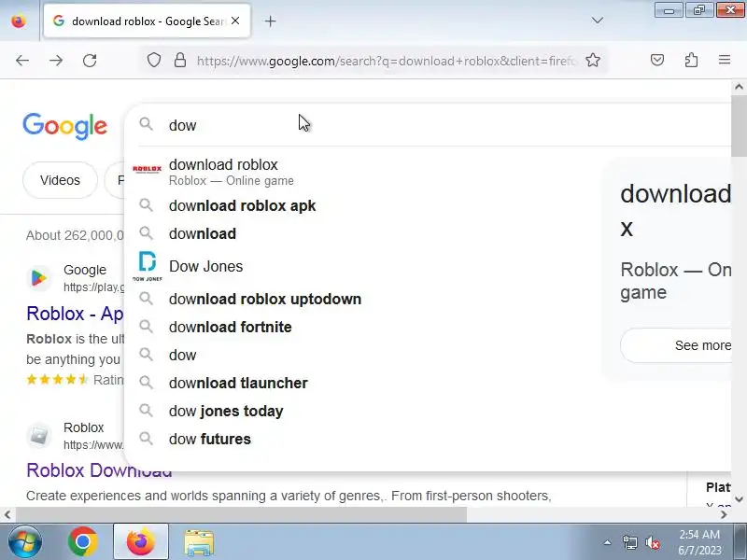The width and height of the screenshot is (747, 560).
Task: Bookmark this page with the star
Action: click(593, 61)
